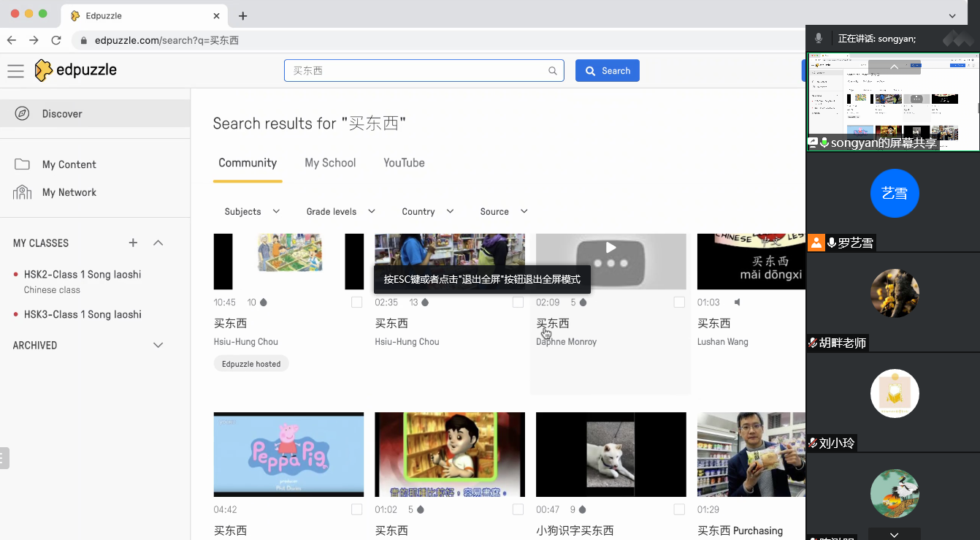980x540 pixels.
Task: Switch to the YouTube tab
Action: (x=404, y=163)
